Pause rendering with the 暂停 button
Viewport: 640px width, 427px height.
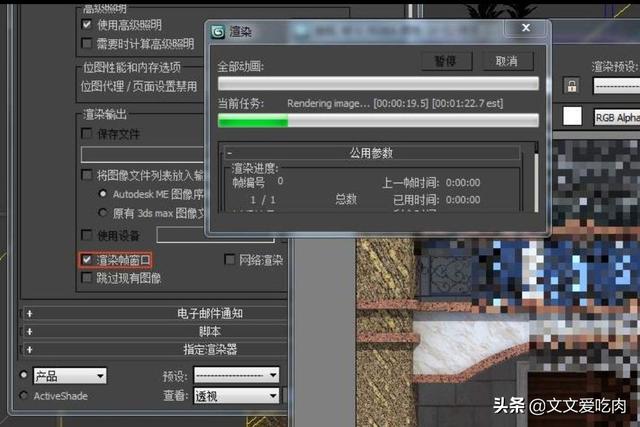click(x=445, y=61)
